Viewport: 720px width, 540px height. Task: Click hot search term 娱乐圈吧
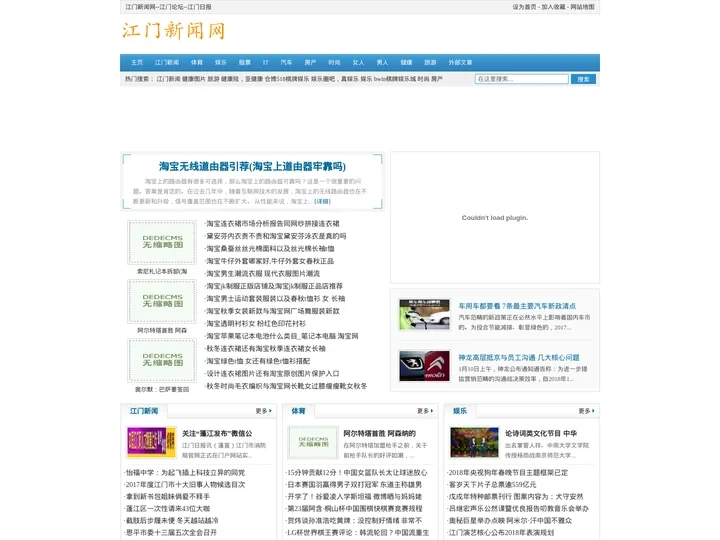coord(325,79)
